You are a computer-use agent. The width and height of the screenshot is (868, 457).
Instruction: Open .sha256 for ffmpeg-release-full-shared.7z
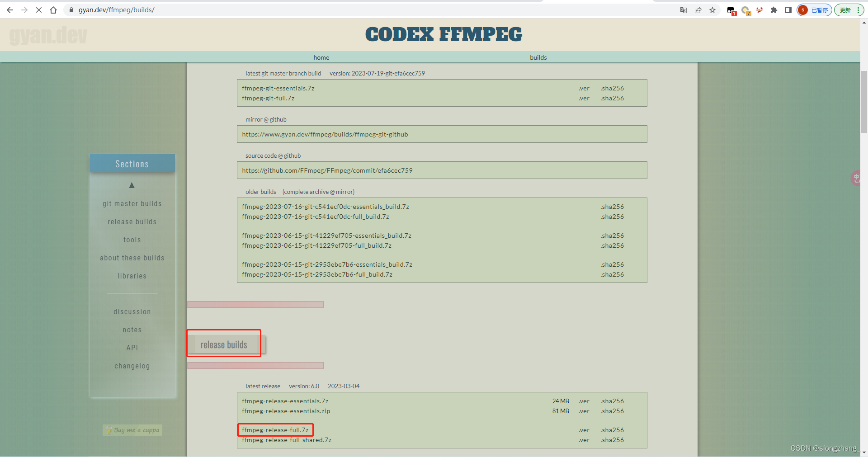click(612, 440)
